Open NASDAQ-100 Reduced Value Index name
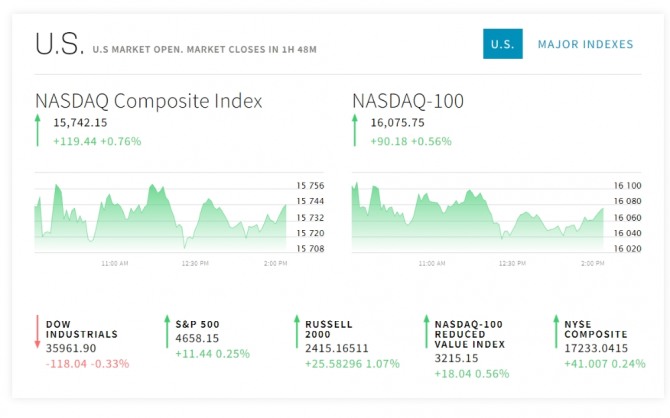Viewport: 670px width, 418px height. pyautogui.click(x=470, y=335)
